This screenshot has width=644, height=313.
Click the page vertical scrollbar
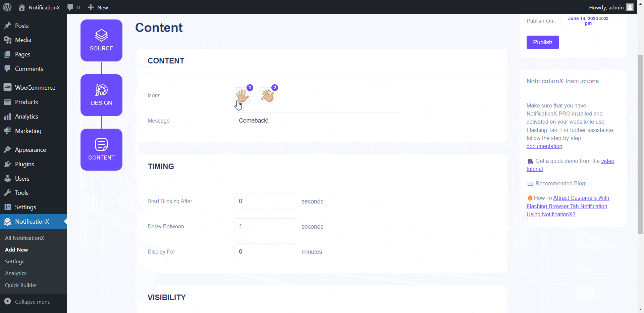click(640, 144)
